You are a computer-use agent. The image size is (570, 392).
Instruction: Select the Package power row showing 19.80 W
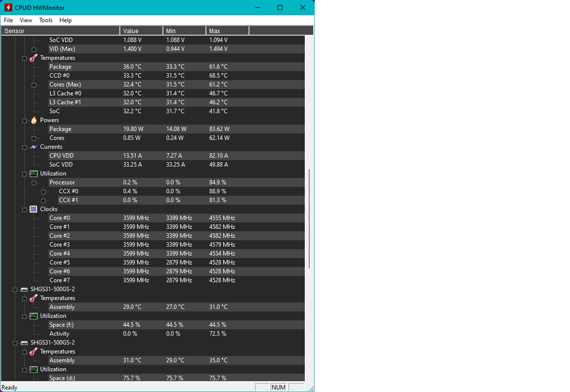(177, 129)
